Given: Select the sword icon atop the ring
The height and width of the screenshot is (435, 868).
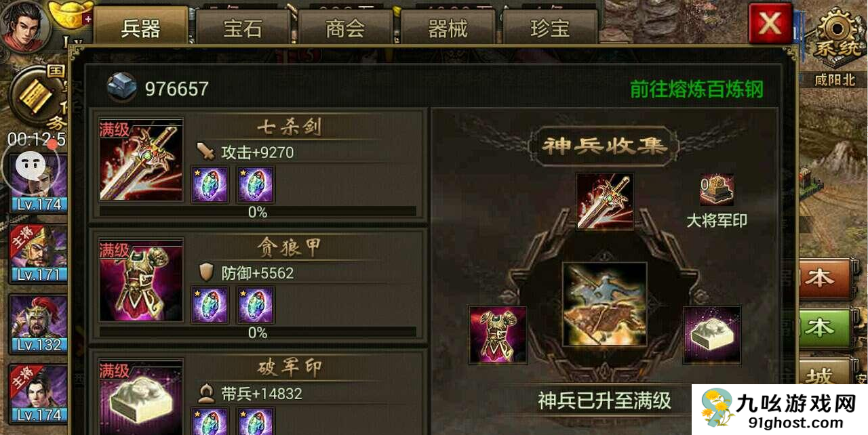Looking at the screenshot, I should coord(605,201).
